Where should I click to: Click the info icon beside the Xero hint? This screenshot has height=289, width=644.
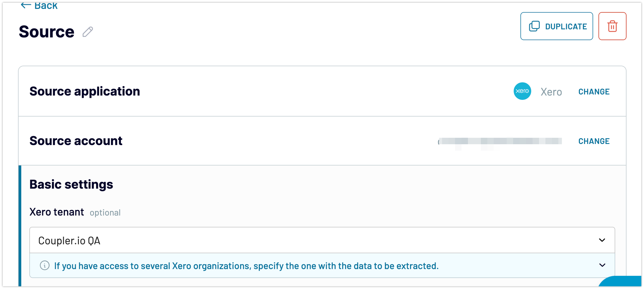click(x=45, y=266)
